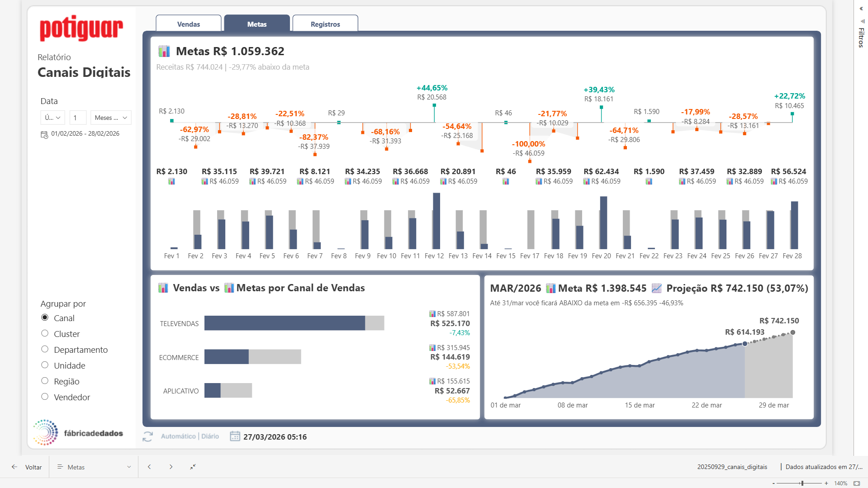868x488 pixels.
Task: Select the Região grouping option
Action: coord(45,380)
